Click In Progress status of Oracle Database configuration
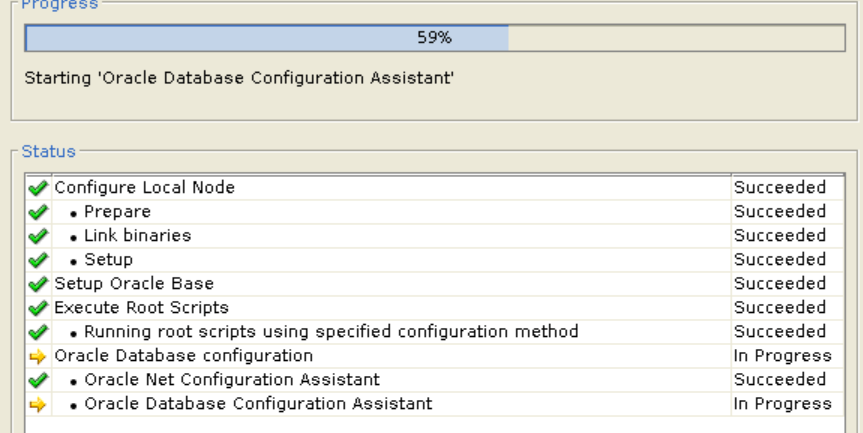 [783, 356]
